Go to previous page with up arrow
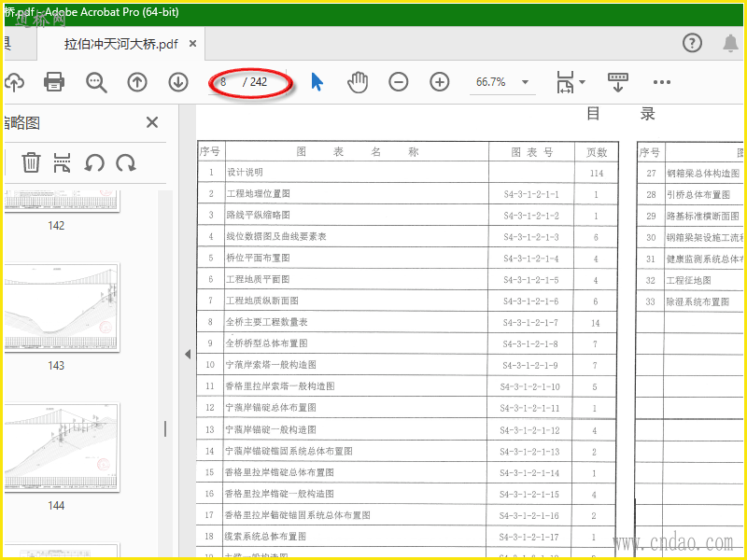The width and height of the screenshot is (747, 560). (x=137, y=82)
